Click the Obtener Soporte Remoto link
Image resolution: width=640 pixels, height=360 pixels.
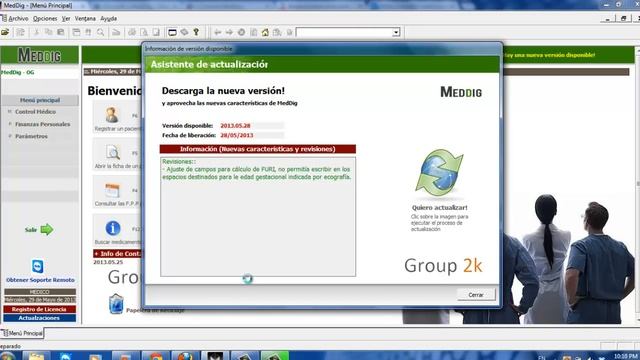40,280
